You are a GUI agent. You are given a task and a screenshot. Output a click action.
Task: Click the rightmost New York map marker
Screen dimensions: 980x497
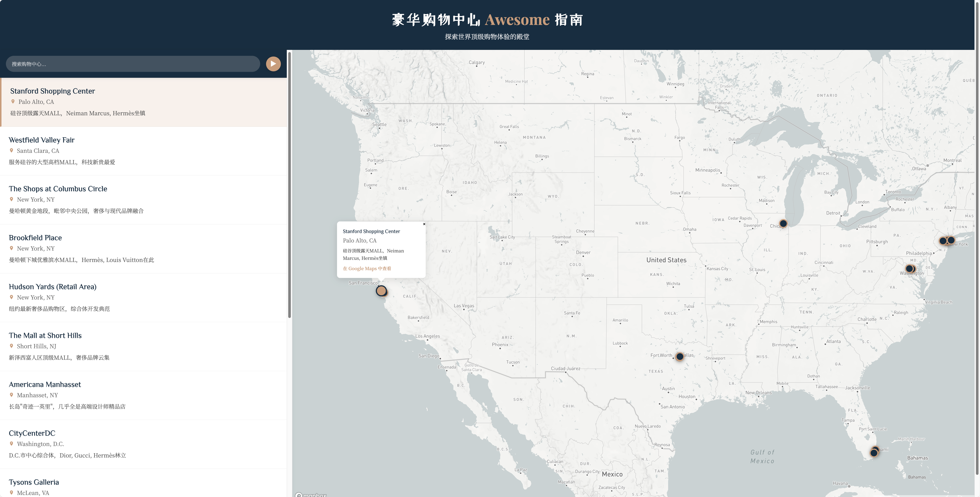pos(951,240)
